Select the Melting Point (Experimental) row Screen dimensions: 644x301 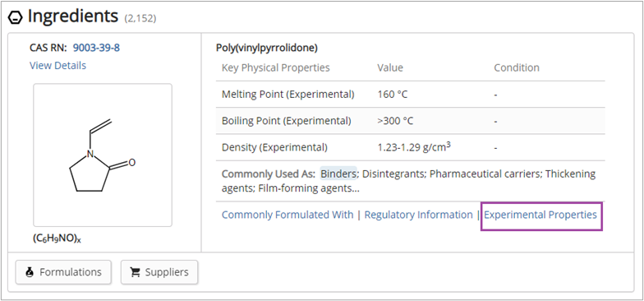[x=411, y=94]
